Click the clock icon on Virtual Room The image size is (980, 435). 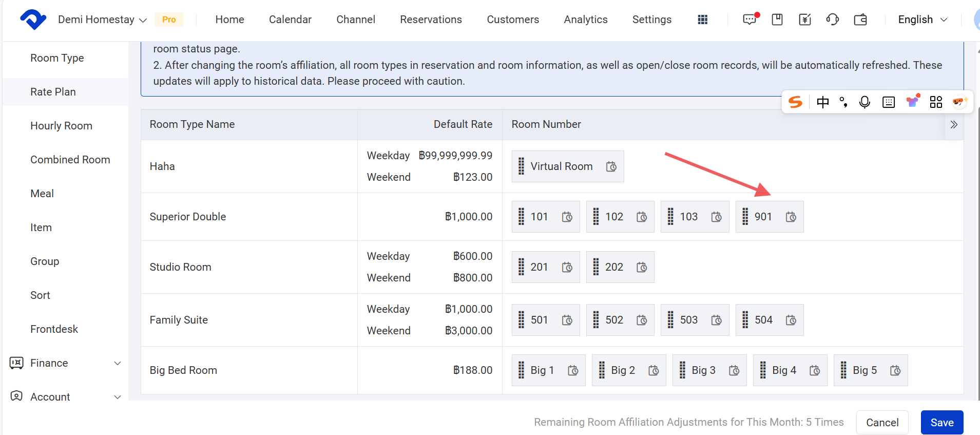611,167
